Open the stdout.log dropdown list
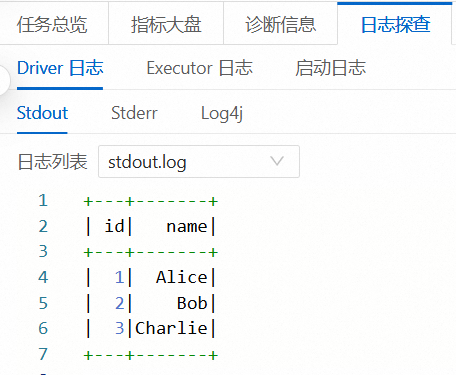This screenshot has width=456, height=375. (199, 162)
